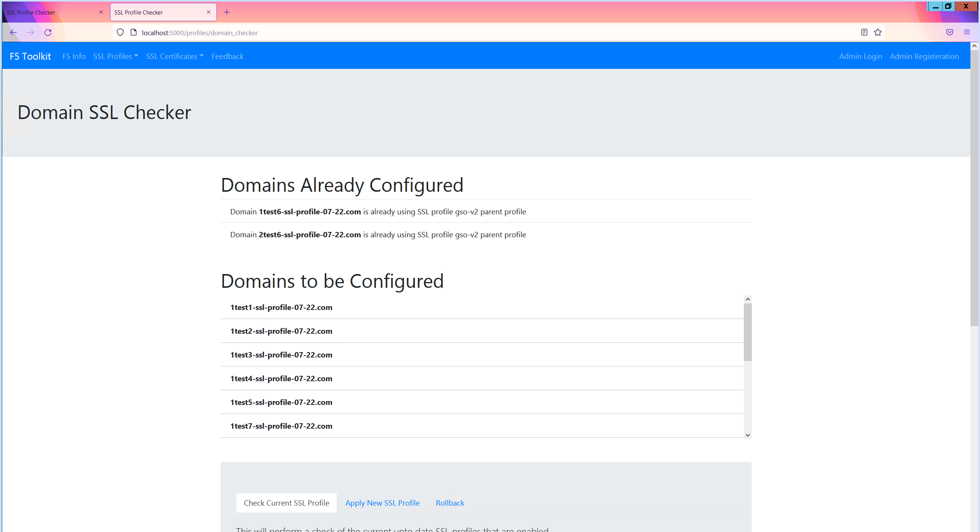Close the active SSL Profile Checker tab
Viewport: 980px width, 532px height.
coord(209,12)
